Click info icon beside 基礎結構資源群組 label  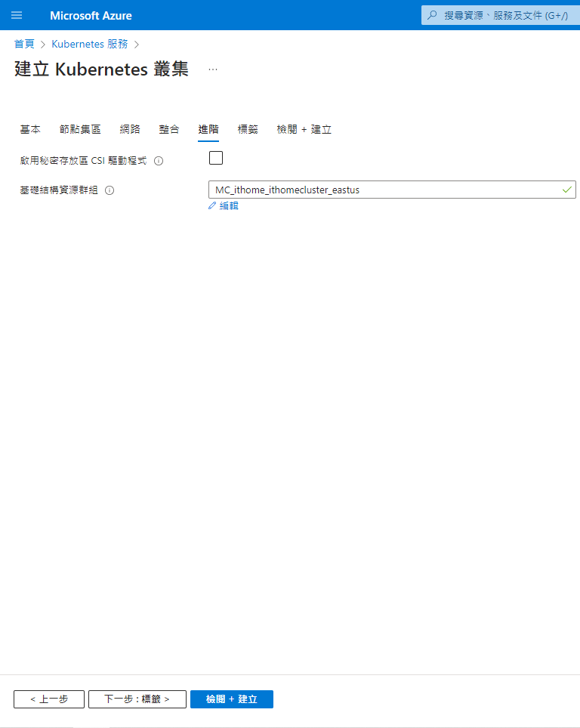coord(110,190)
